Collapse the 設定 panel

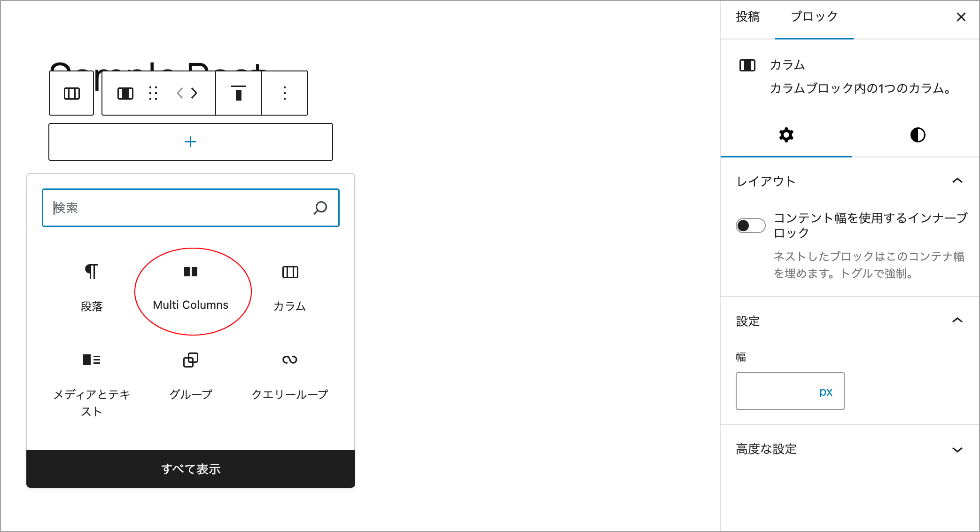tap(957, 321)
